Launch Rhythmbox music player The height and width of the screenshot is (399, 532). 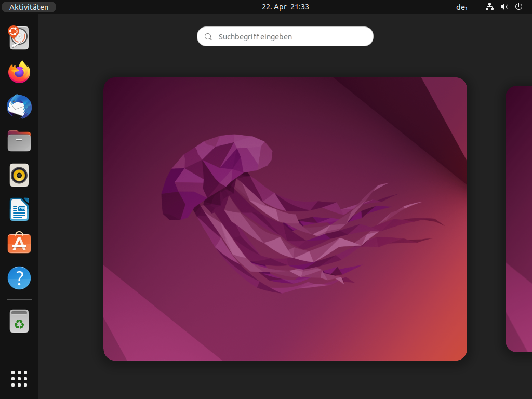[x=19, y=175]
